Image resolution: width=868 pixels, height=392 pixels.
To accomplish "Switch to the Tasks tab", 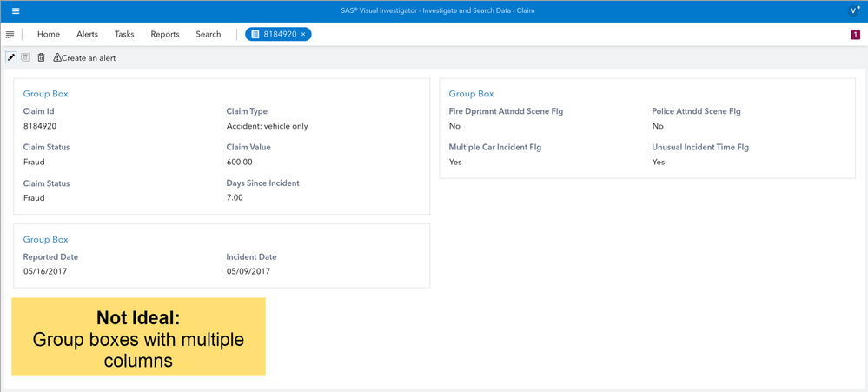I will (x=124, y=35).
